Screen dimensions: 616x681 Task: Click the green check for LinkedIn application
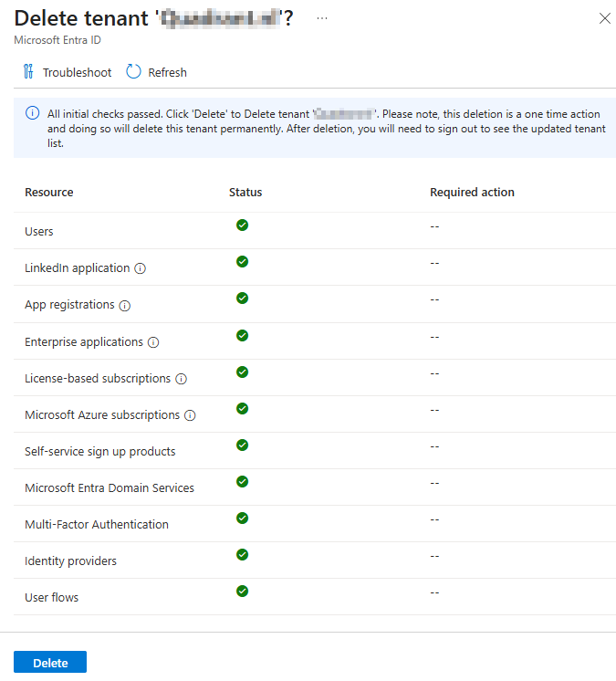(242, 261)
